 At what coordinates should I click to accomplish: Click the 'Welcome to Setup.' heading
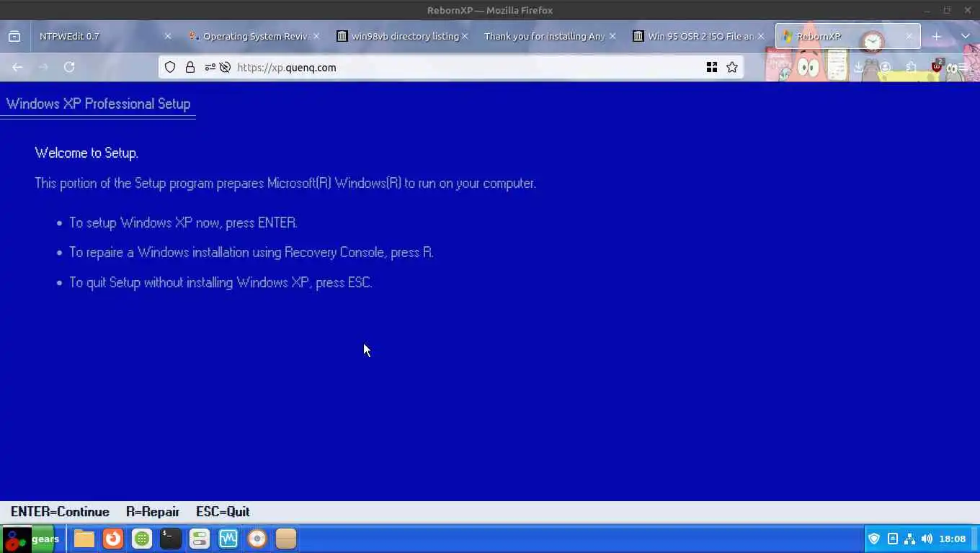(x=86, y=153)
